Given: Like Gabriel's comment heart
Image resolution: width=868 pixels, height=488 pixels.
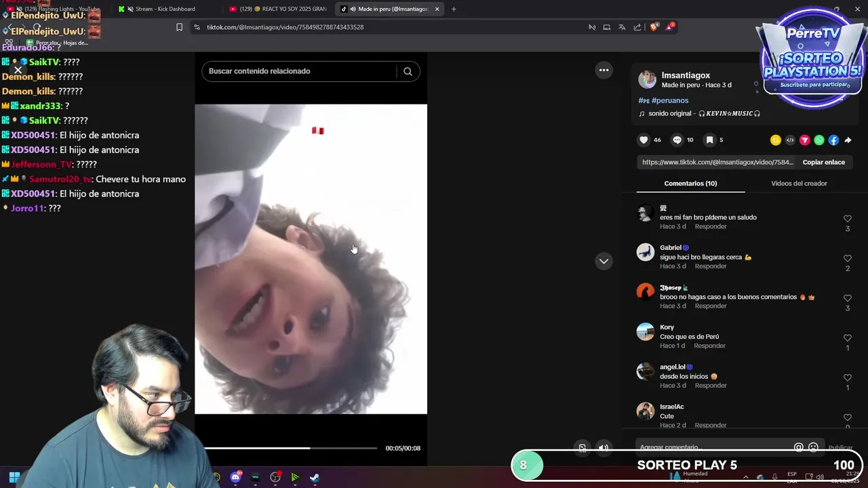Looking at the screenshot, I should pos(847,258).
